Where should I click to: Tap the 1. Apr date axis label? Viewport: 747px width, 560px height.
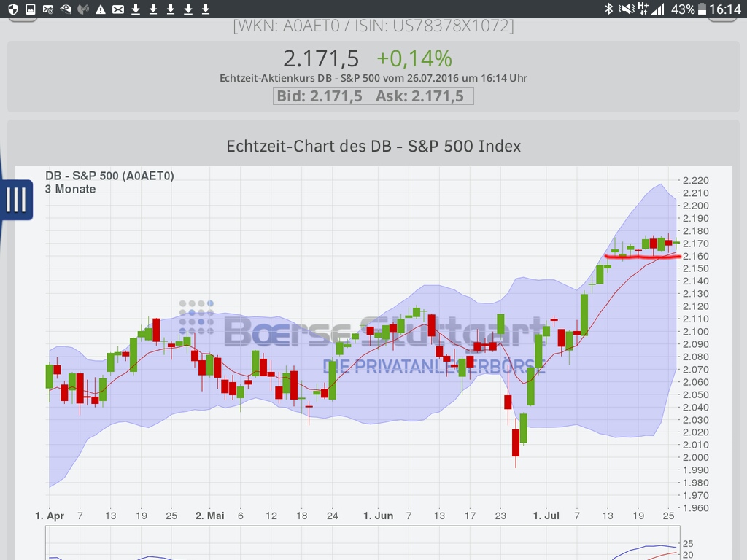point(50,516)
